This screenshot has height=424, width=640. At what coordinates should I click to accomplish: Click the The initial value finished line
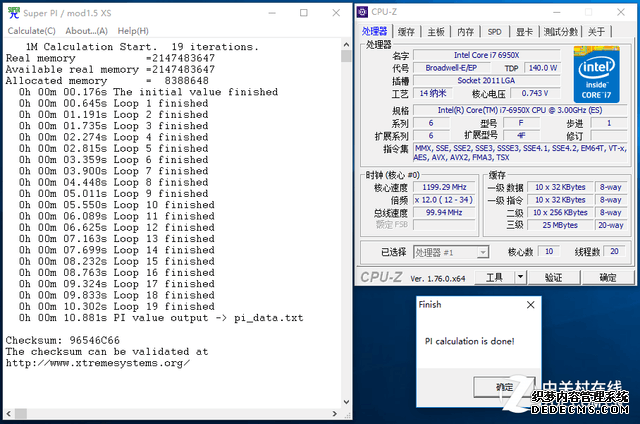148,92
